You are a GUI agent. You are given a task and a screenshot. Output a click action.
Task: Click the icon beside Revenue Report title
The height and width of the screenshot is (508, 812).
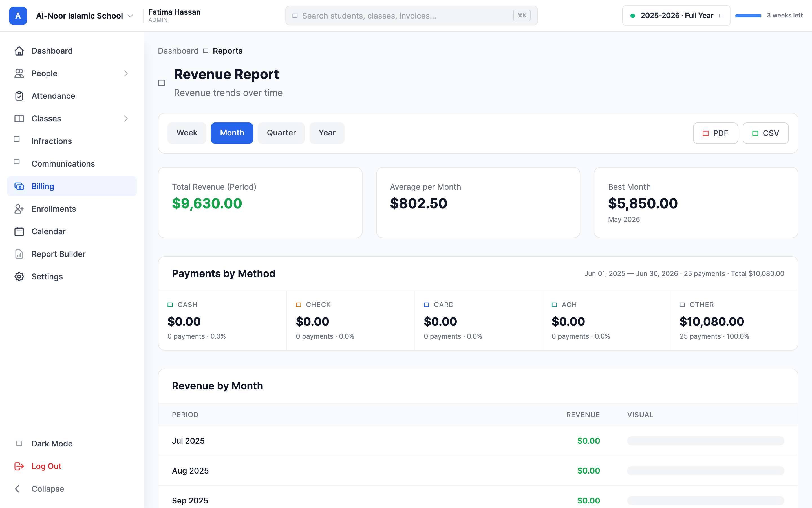click(x=161, y=83)
